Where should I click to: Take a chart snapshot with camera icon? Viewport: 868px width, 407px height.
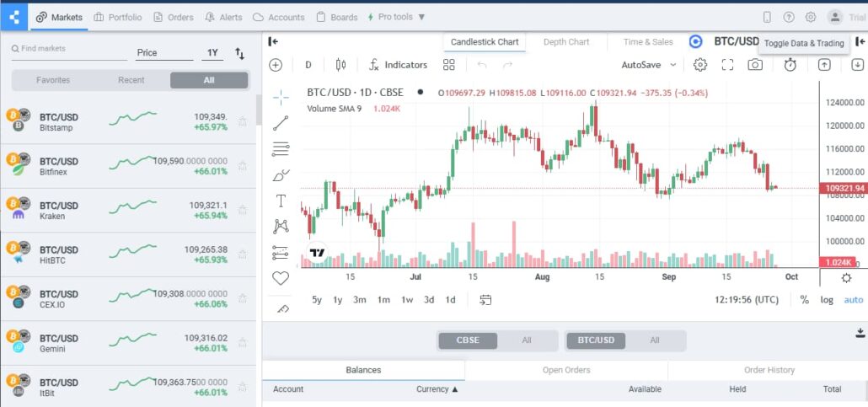pos(755,65)
